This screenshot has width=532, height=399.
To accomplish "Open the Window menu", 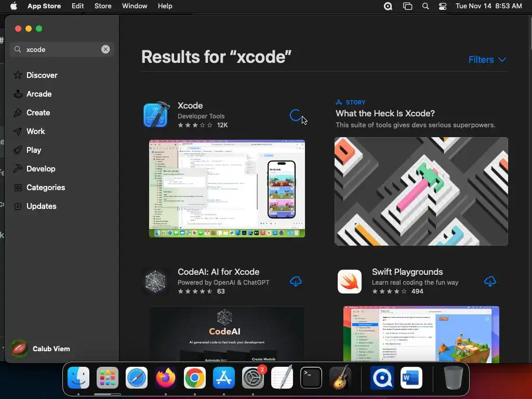I will (135, 6).
